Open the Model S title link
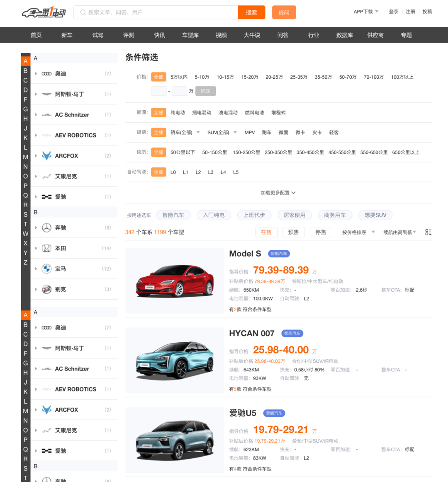The image size is (448, 482). pyautogui.click(x=245, y=254)
